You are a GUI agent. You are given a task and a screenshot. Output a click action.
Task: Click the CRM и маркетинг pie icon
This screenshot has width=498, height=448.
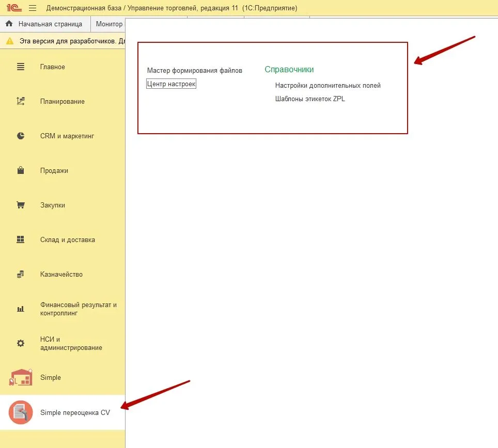pyautogui.click(x=21, y=136)
